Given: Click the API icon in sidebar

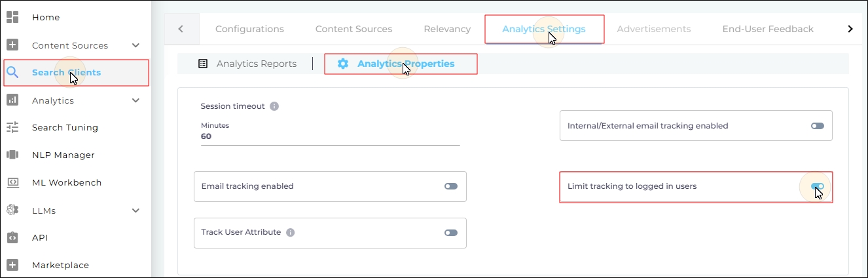Looking at the screenshot, I should [x=12, y=237].
